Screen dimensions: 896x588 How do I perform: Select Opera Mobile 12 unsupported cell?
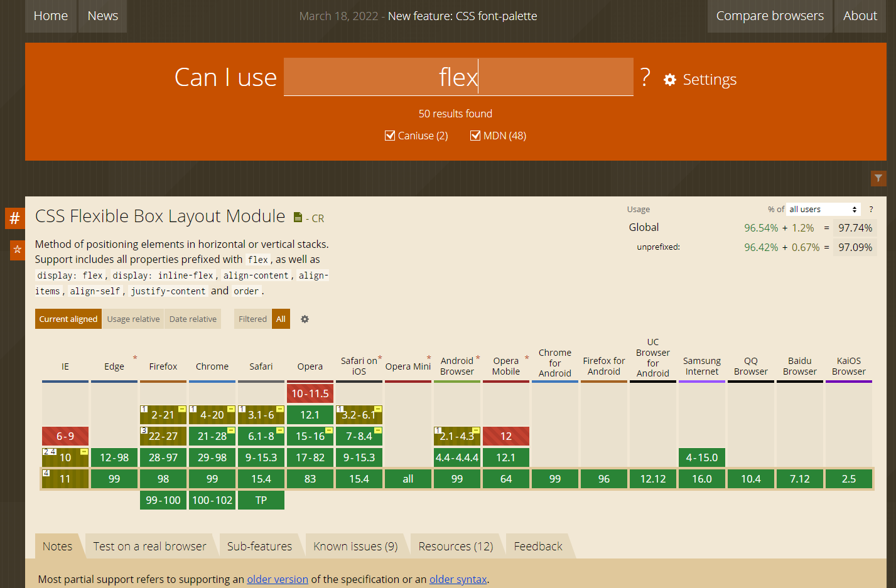pyautogui.click(x=506, y=436)
